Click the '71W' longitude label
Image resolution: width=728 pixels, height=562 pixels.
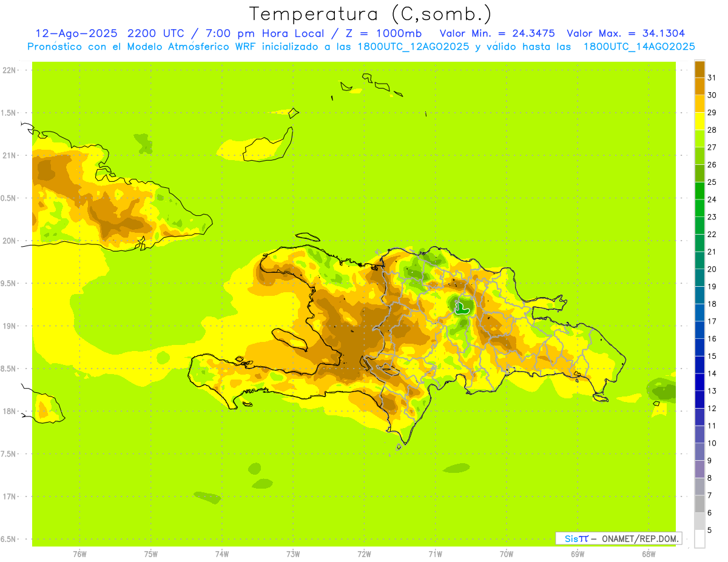pos(436,554)
